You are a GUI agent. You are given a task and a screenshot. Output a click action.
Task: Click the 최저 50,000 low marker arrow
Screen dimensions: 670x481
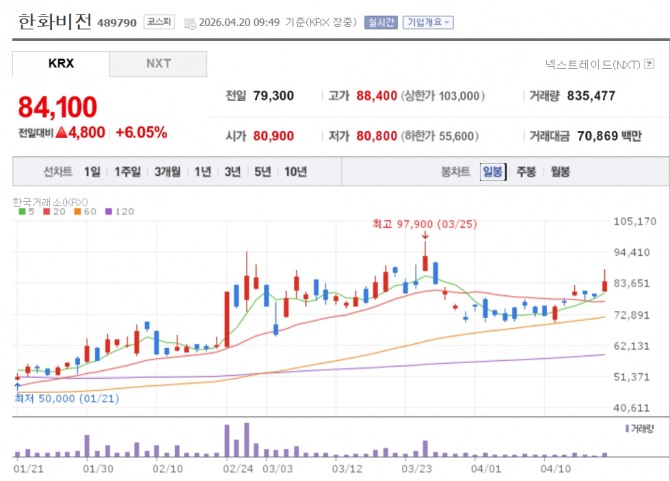(x=17, y=387)
